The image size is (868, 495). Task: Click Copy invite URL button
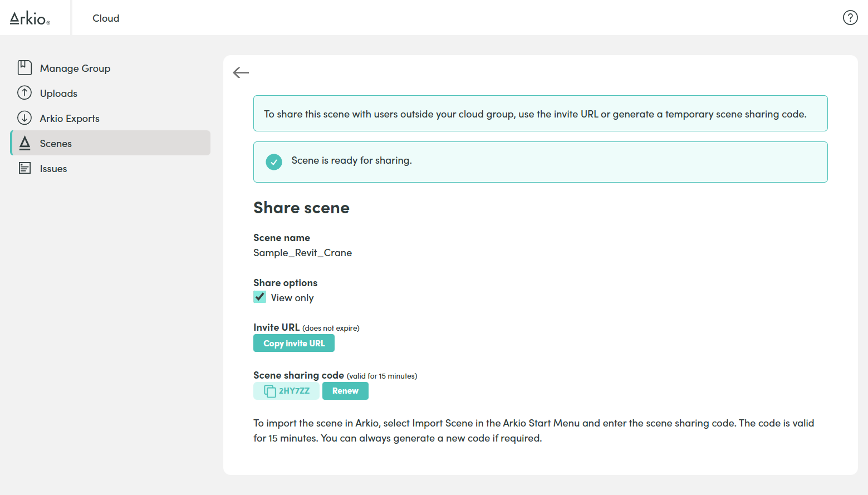[294, 343]
